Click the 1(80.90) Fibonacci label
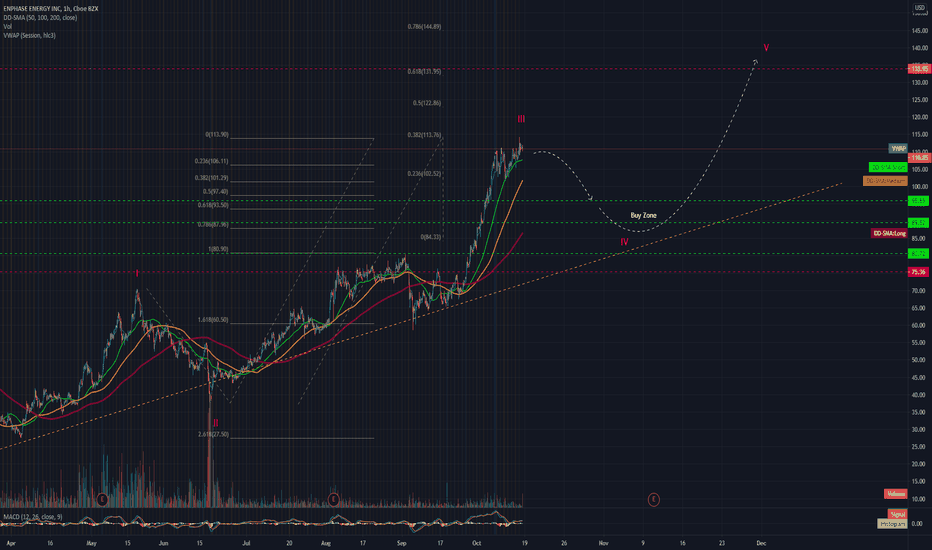Viewport: 932px width, 550px height. [x=218, y=249]
